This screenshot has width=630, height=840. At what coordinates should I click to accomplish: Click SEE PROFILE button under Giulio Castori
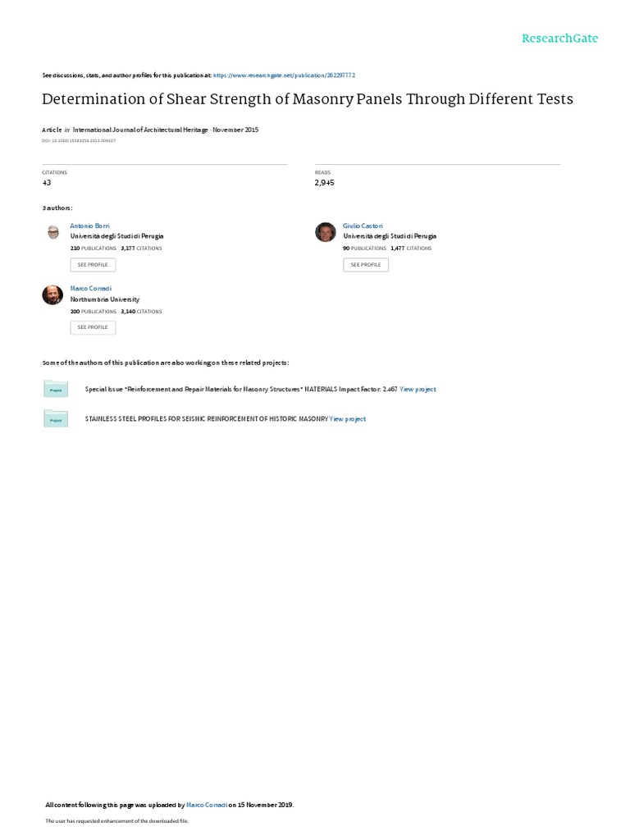tap(366, 265)
